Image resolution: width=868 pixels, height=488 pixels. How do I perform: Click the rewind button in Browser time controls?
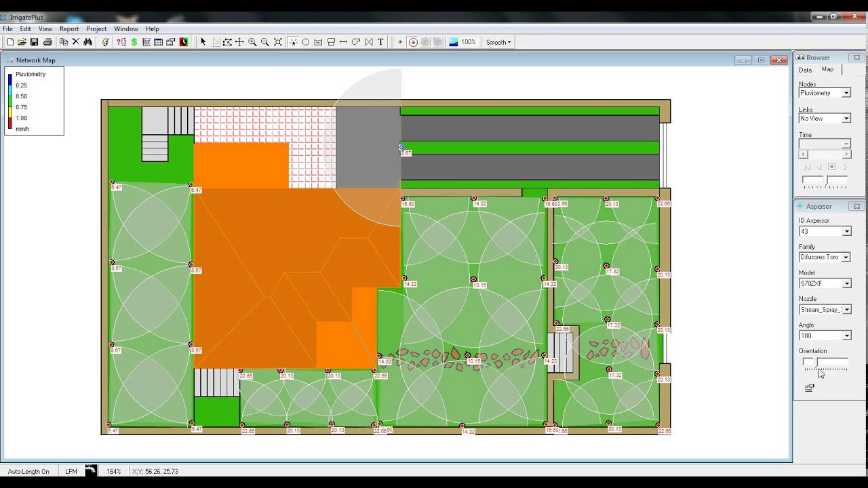pyautogui.click(x=807, y=167)
